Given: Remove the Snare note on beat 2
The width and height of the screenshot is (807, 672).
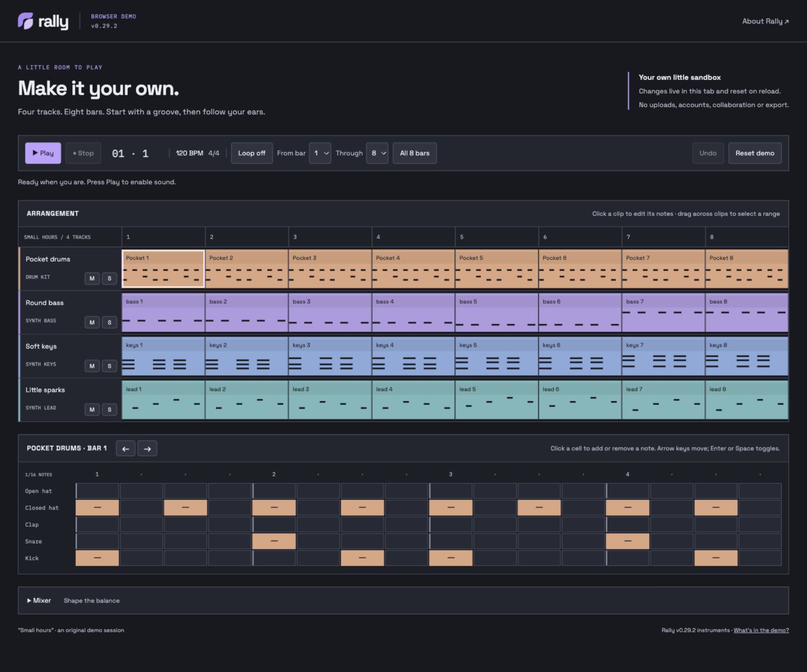Looking at the screenshot, I should pyautogui.click(x=274, y=542).
